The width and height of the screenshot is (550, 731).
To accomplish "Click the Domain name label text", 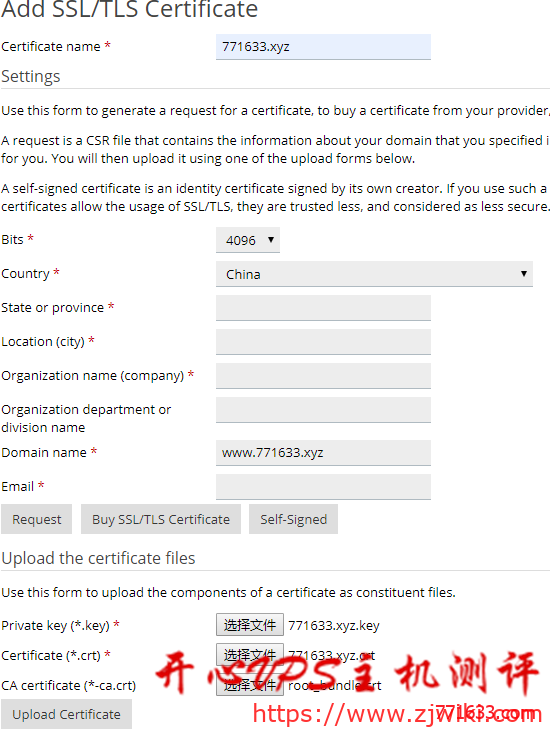I will tap(44, 452).
